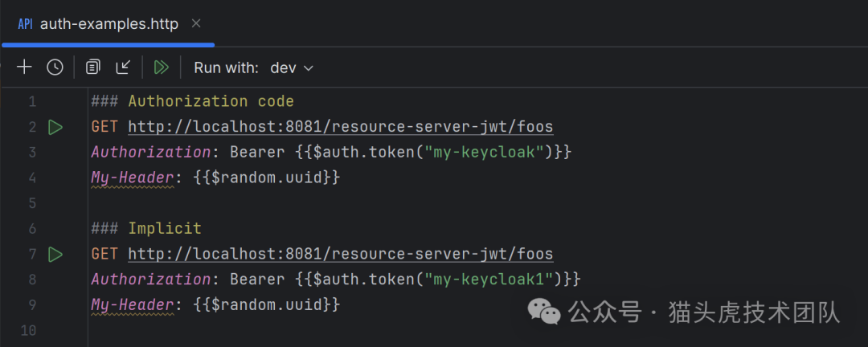Open the localhost URL link on line 7
Image resolution: width=868 pixels, height=347 pixels.
click(x=340, y=255)
